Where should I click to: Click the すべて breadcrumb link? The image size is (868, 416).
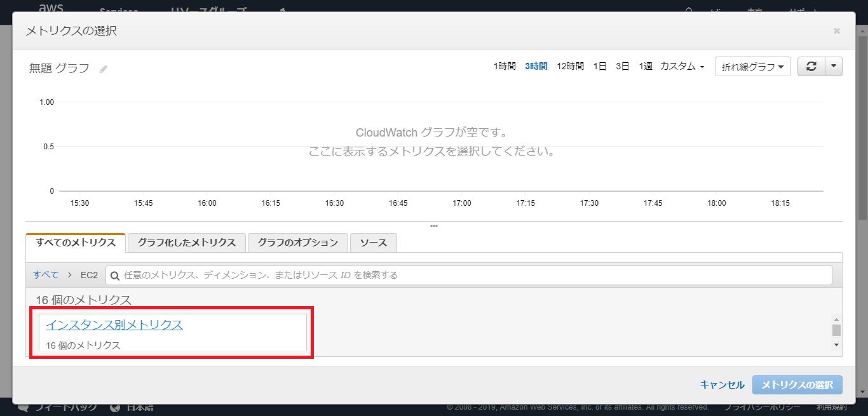[46, 275]
